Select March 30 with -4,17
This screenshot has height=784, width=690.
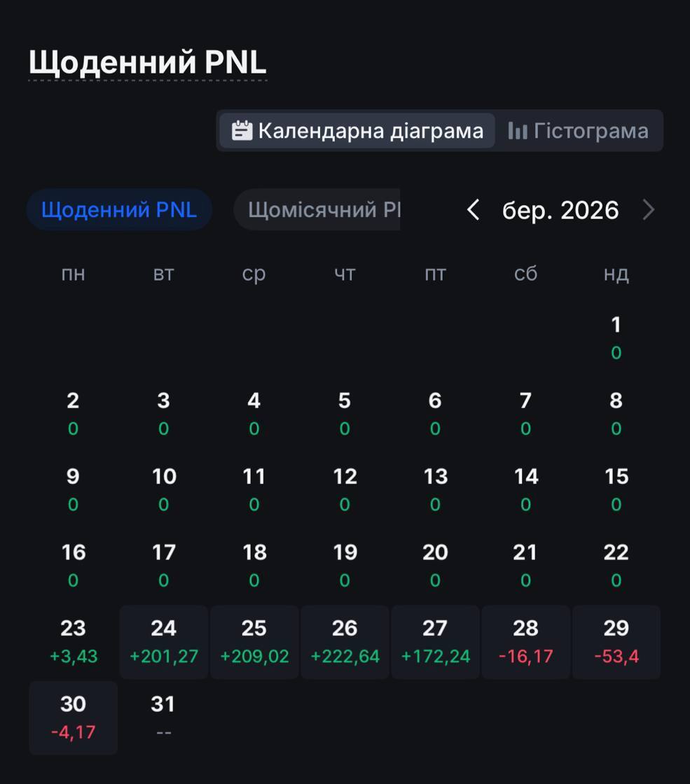[x=73, y=717]
